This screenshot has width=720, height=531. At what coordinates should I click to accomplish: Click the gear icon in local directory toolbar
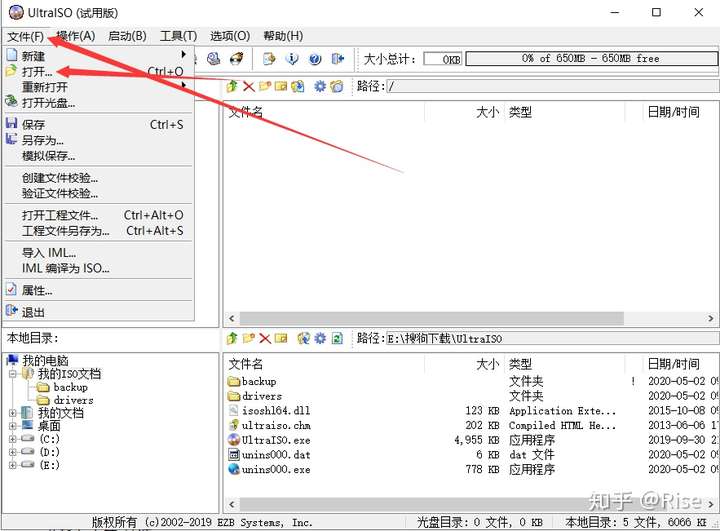pyautogui.click(x=320, y=339)
